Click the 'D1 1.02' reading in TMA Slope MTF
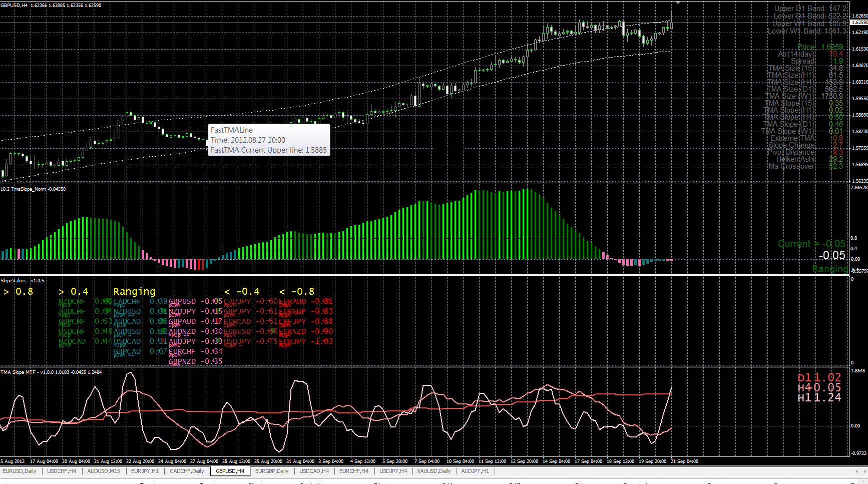The width and height of the screenshot is (868, 484). (819, 378)
